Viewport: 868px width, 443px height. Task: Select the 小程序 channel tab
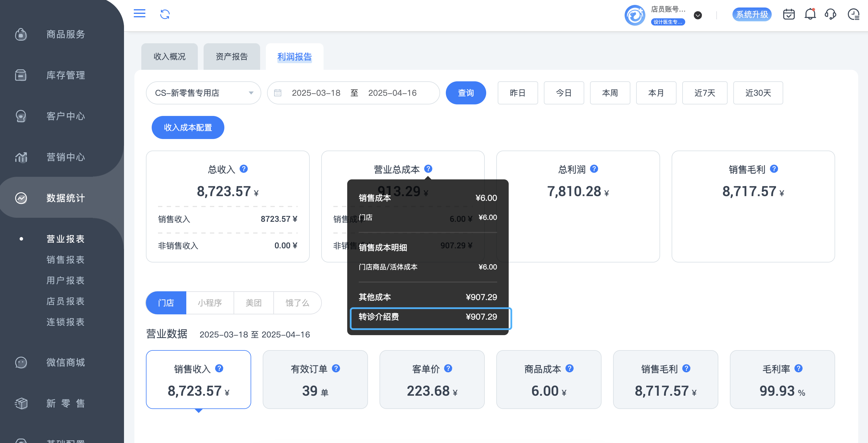point(210,303)
